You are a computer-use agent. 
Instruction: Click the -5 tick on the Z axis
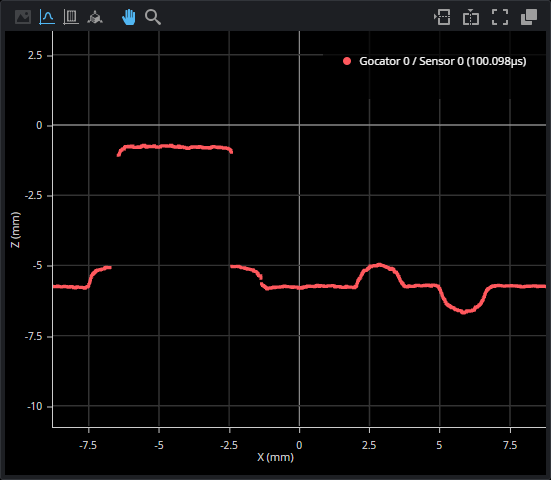(x=37, y=266)
